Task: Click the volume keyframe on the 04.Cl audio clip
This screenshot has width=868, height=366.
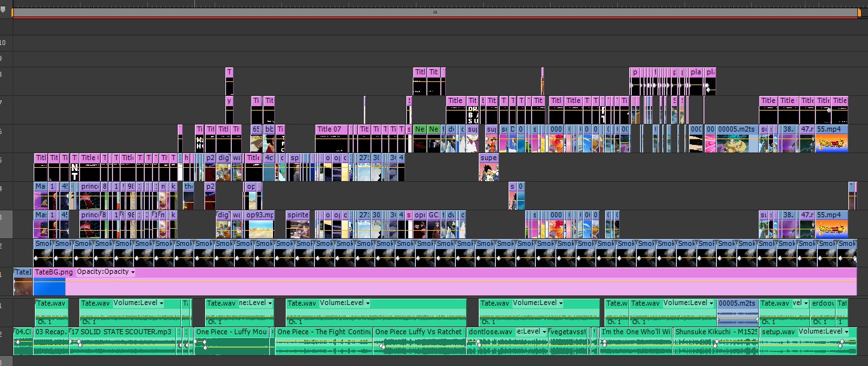Action: pyautogui.click(x=18, y=342)
